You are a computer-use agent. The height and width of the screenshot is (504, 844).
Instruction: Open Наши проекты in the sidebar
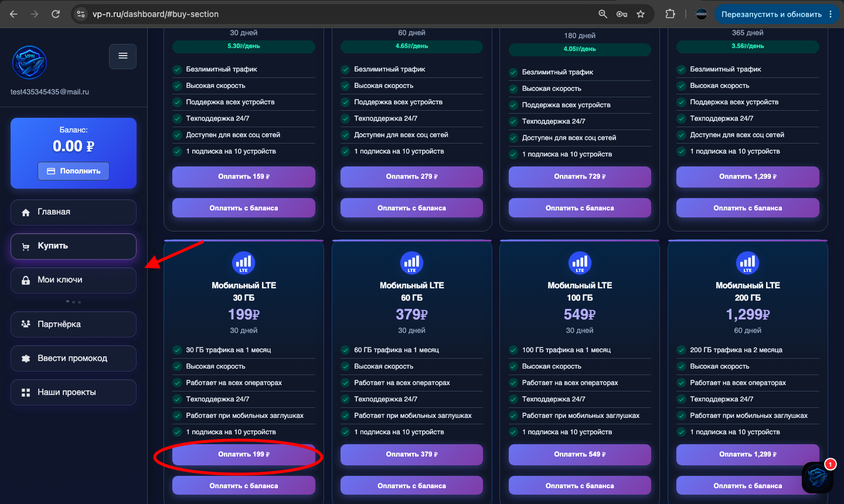[x=73, y=393]
